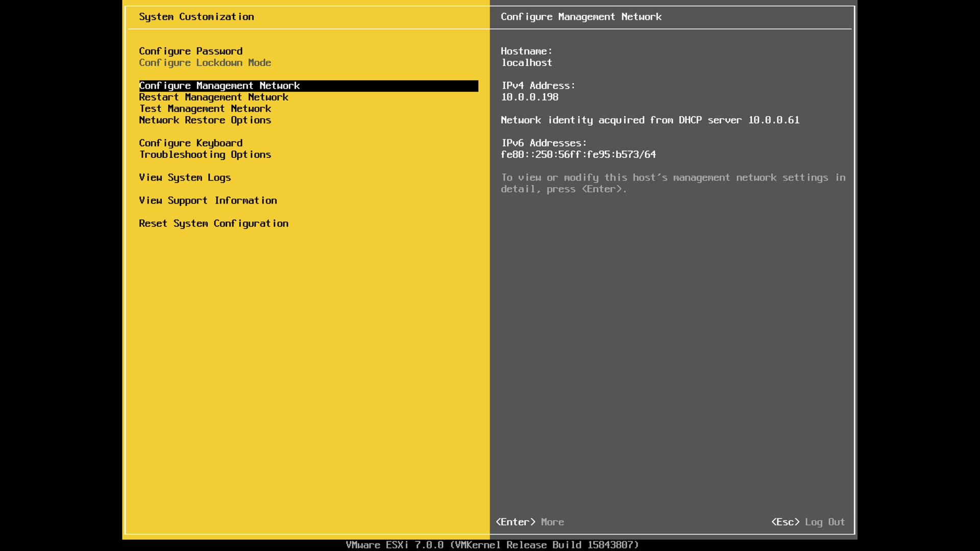Screen dimensions: 980x551
Task: Click the localhost hostname value
Action: tap(526, 63)
